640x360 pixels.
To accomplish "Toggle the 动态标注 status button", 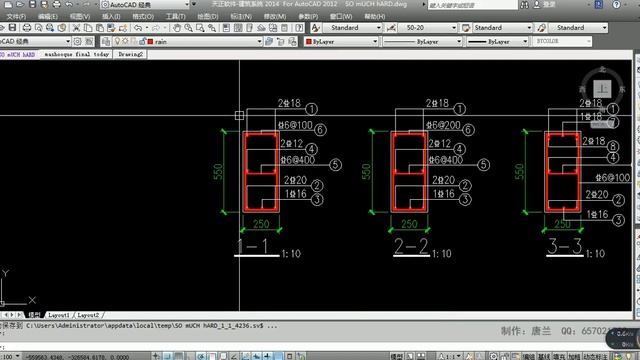I will (597, 357).
